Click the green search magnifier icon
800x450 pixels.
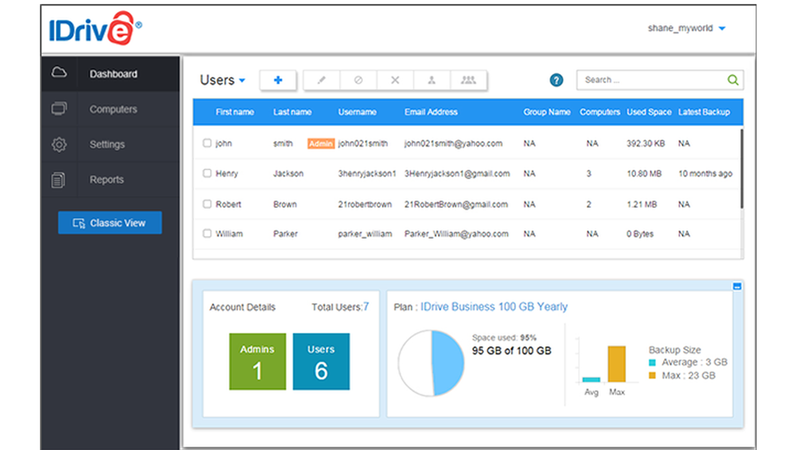click(x=733, y=80)
